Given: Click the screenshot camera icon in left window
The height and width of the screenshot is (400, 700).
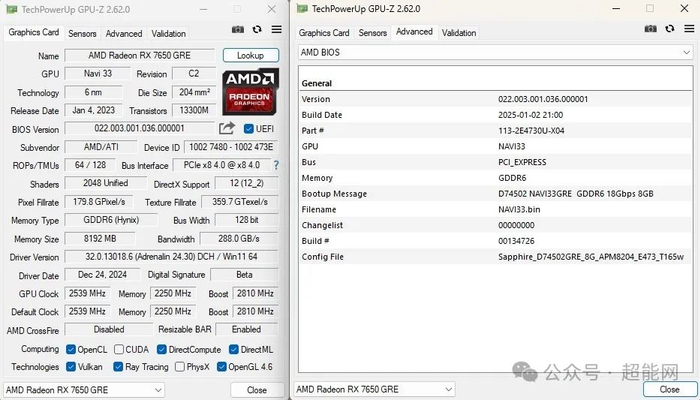Looking at the screenshot, I should pyautogui.click(x=238, y=29).
